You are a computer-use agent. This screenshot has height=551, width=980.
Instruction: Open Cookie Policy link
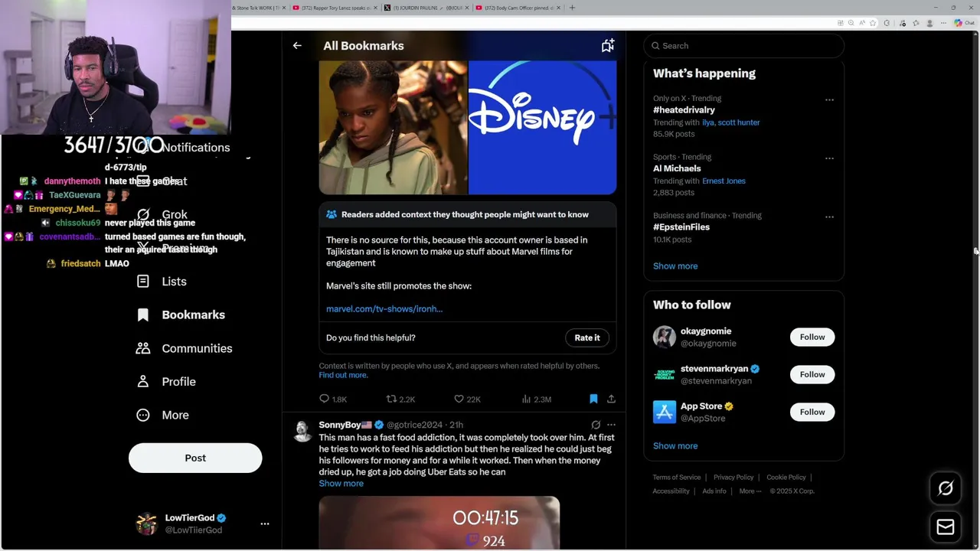786,478
